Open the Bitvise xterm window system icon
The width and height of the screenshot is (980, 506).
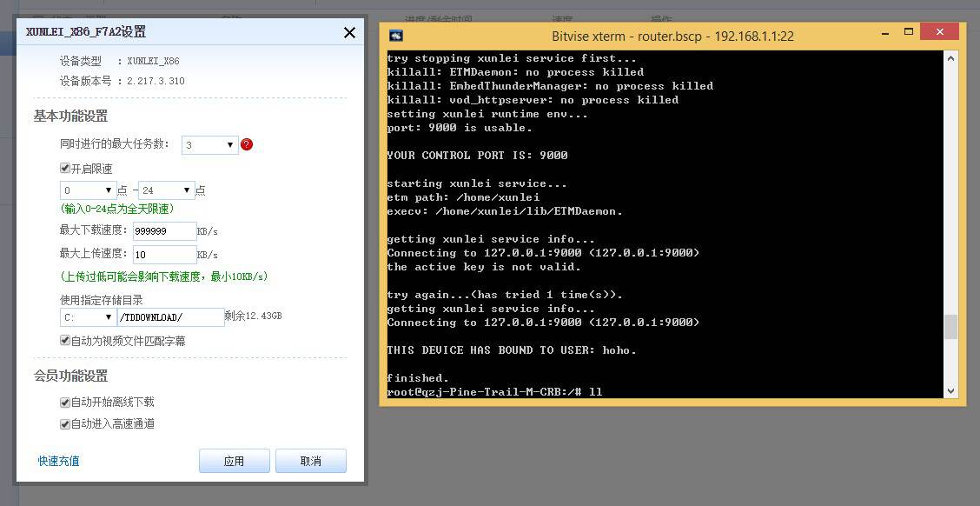[396, 36]
